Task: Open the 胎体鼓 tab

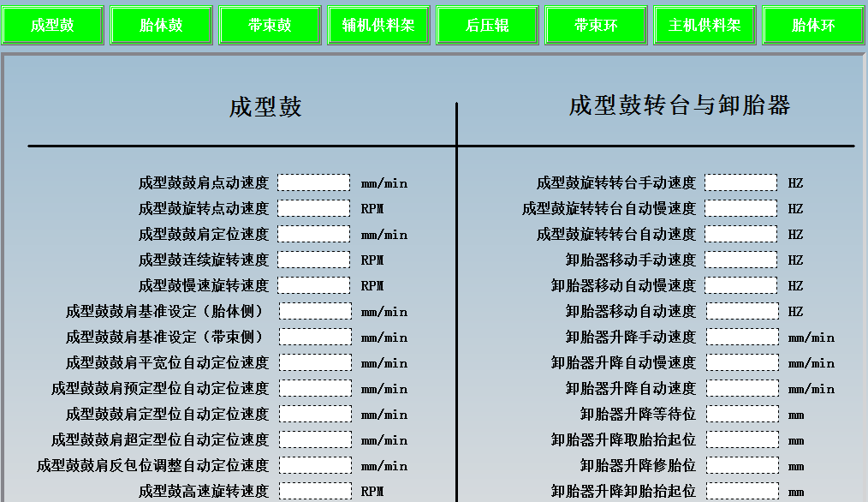Action: pyautogui.click(x=161, y=26)
